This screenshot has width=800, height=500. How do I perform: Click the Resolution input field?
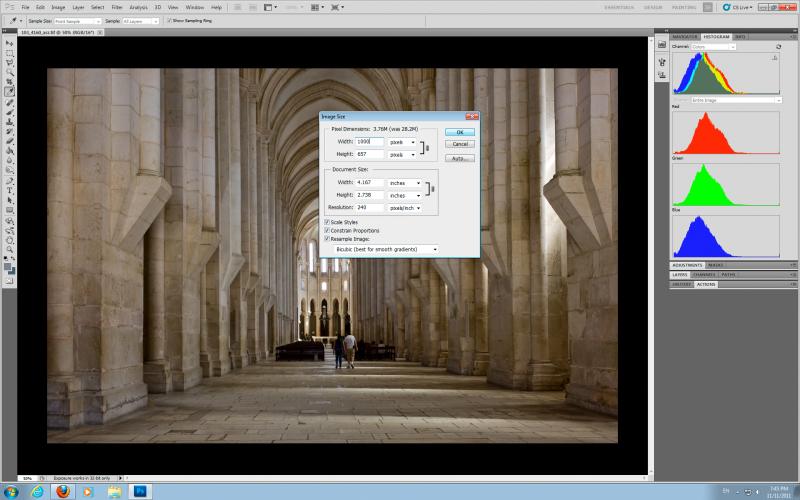pos(370,208)
